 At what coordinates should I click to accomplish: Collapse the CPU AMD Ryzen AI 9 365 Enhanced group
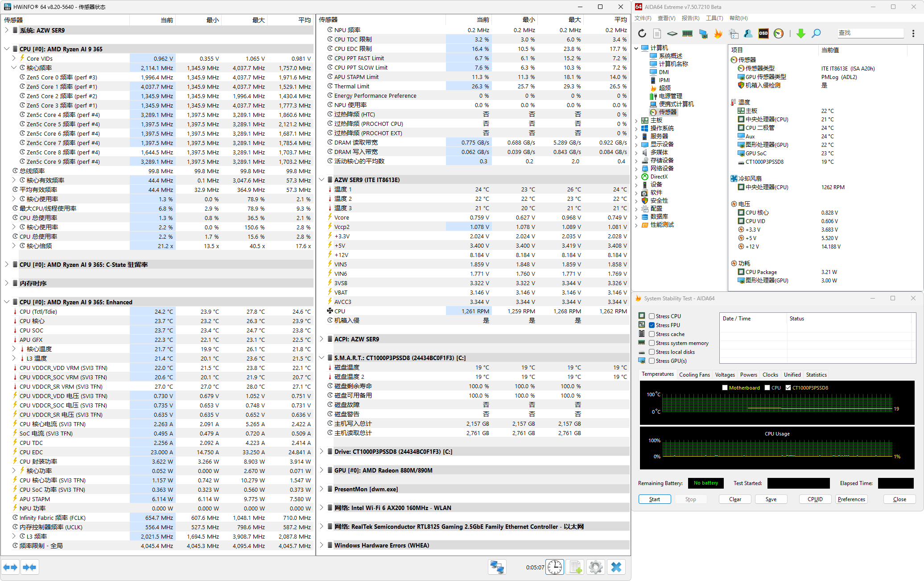(x=7, y=302)
